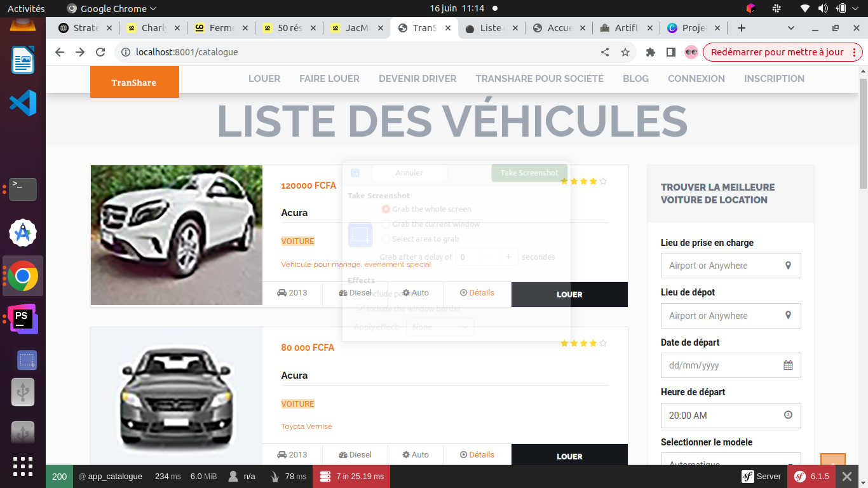The width and height of the screenshot is (868, 488).
Task: Open the Symfony Server panel
Action: pyautogui.click(x=761, y=477)
